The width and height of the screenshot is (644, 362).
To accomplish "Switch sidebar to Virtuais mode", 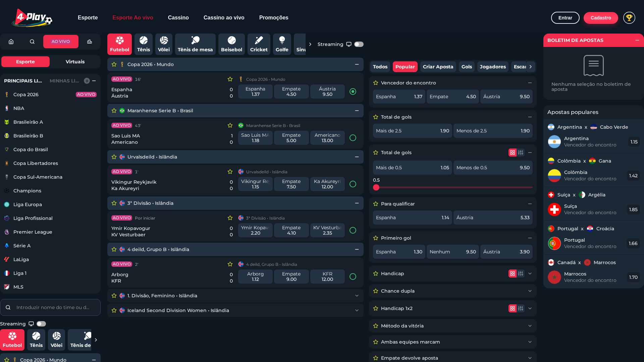I will point(75,62).
